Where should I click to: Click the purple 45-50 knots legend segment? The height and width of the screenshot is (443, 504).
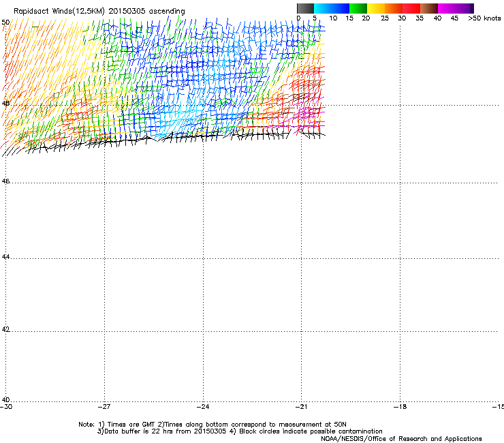tap(464, 8)
